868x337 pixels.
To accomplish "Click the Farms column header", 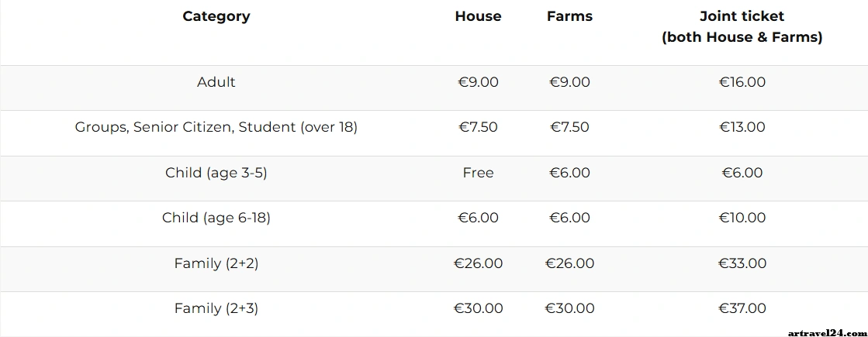I will [569, 16].
